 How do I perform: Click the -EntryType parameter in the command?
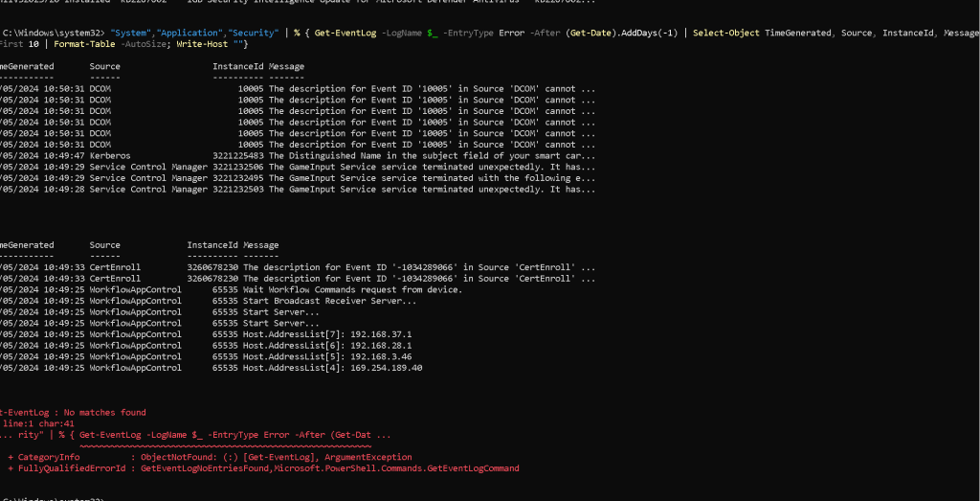click(468, 33)
